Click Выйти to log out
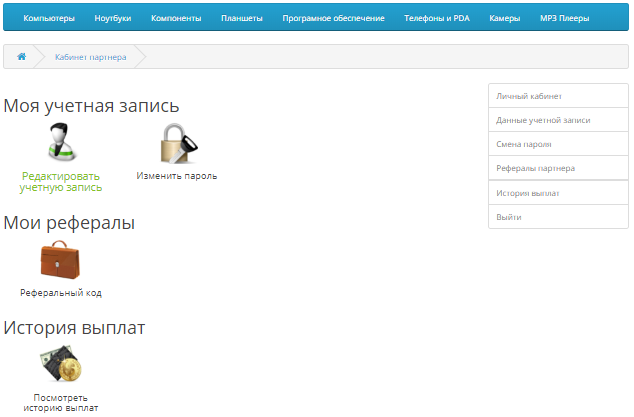Image resolution: width=634 pixels, height=417 pixels. click(509, 217)
